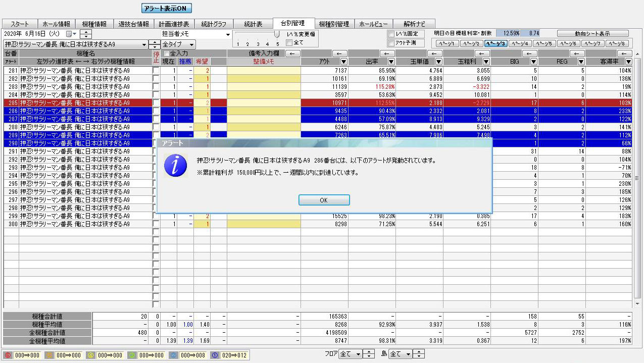The width and height of the screenshot is (644, 363).
Task: Click the 動向シート表示 button
Action: coord(593,33)
